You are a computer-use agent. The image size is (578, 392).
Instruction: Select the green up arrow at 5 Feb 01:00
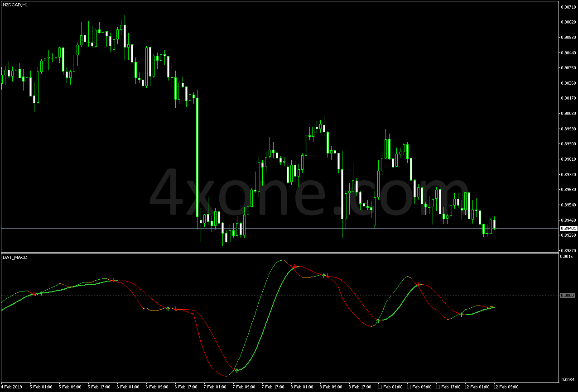tap(41, 293)
